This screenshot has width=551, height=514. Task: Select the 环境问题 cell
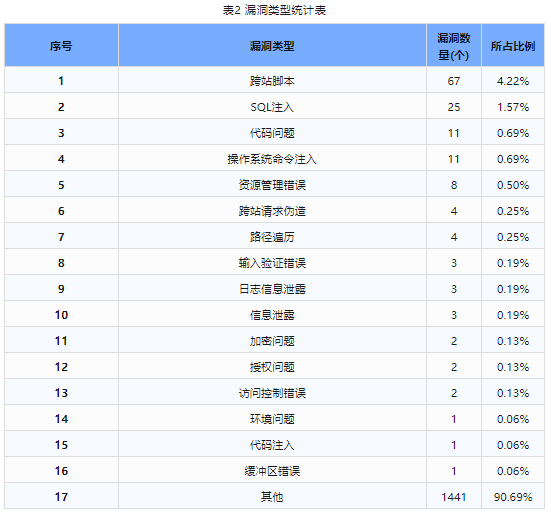(x=272, y=419)
